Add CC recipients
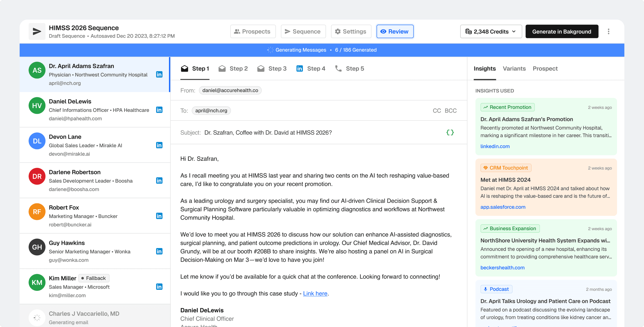 pos(437,111)
